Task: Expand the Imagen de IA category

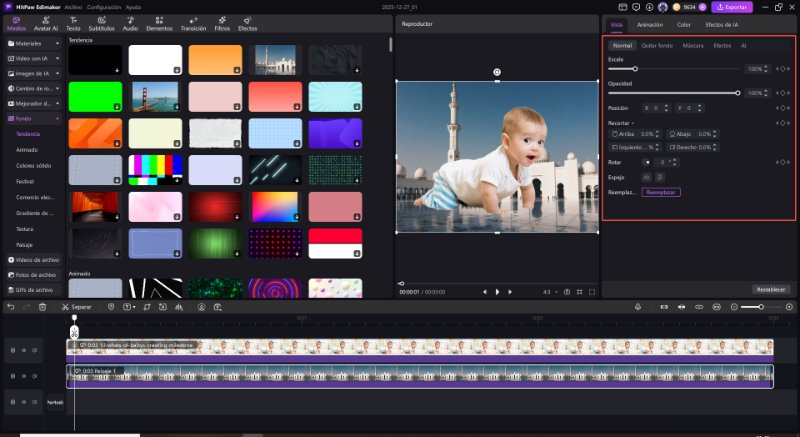Action: (34, 73)
